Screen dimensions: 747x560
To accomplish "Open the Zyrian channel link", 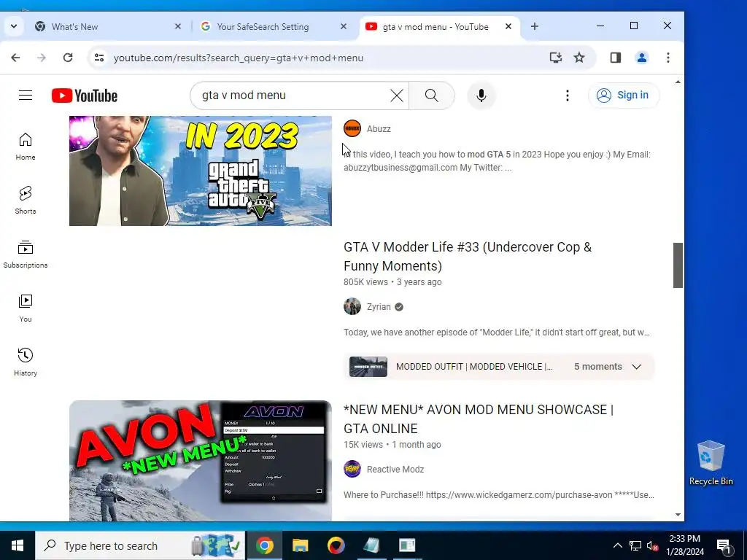I will tap(379, 307).
